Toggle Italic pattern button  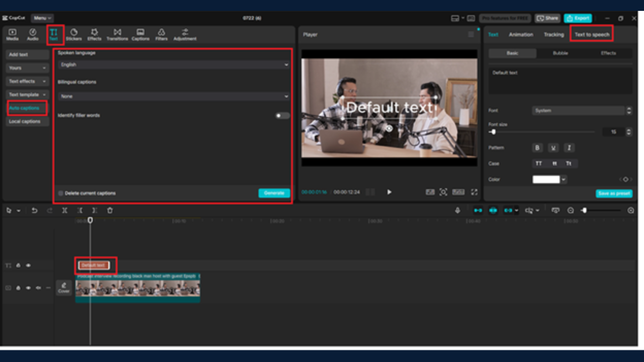(569, 148)
